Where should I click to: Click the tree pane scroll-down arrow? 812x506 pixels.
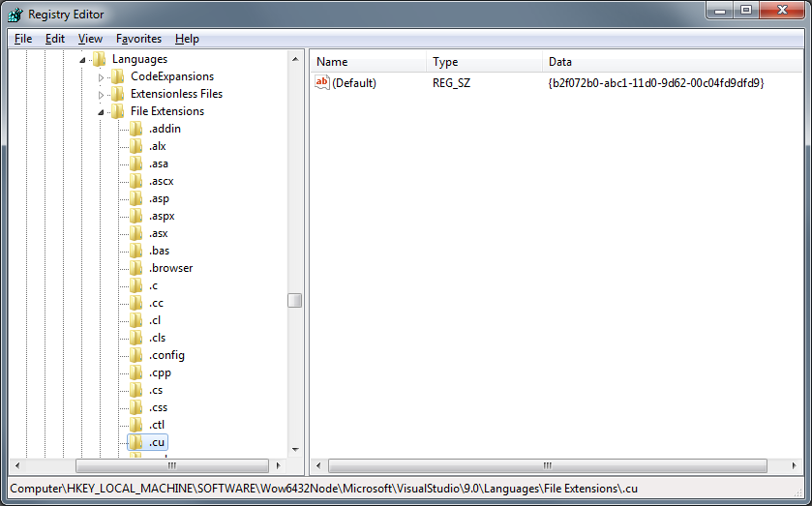[x=295, y=450]
